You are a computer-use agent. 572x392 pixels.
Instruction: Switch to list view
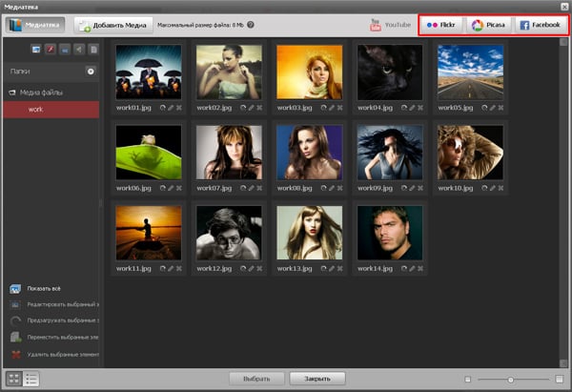[31, 379]
